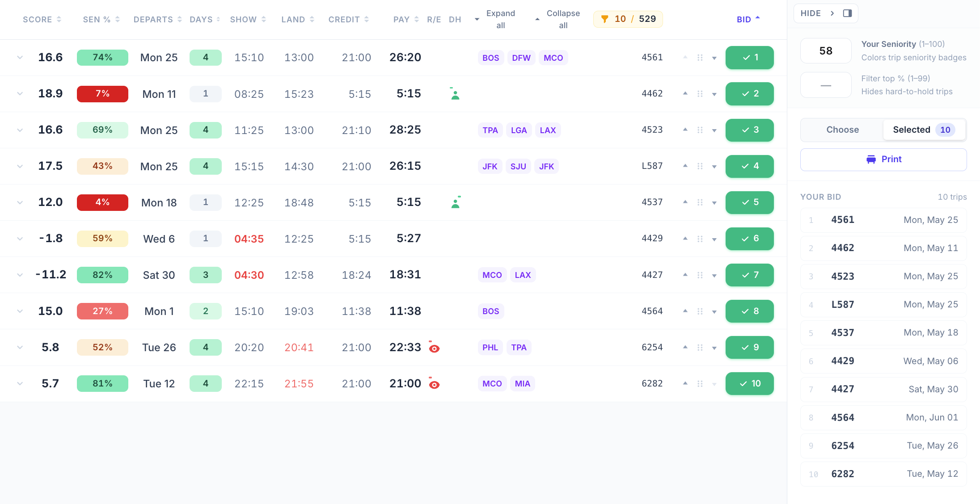Image resolution: width=980 pixels, height=504 pixels.
Task: Expand the 15.0 score row details
Action: pyautogui.click(x=20, y=311)
